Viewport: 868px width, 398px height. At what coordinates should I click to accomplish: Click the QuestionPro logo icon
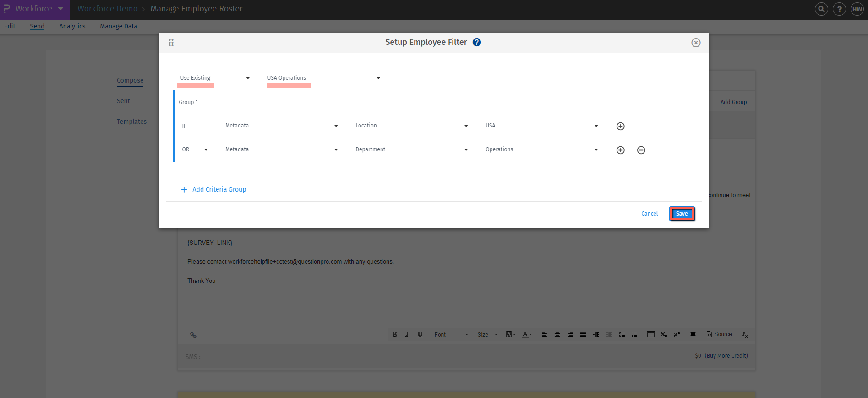coord(7,9)
